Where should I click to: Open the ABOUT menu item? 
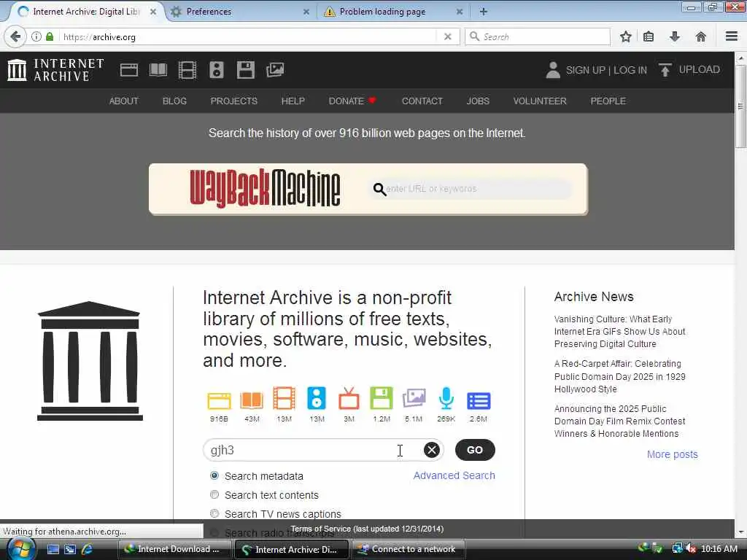[x=124, y=101]
